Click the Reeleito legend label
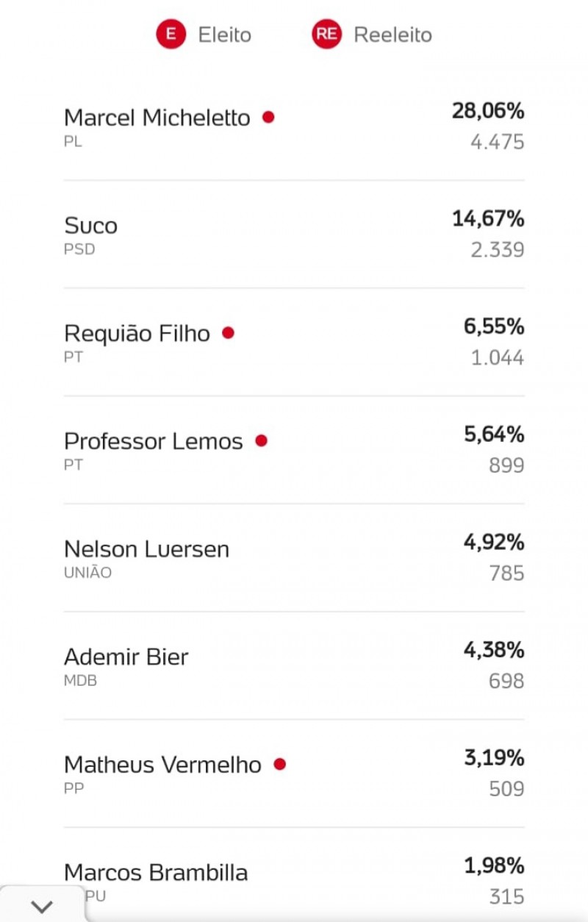Screen dimensions: 588x922 tap(393, 35)
